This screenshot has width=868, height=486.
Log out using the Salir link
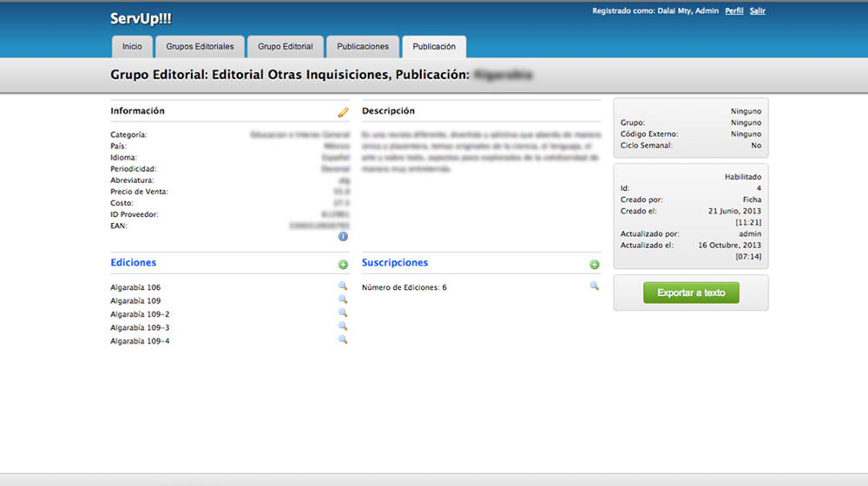tap(758, 11)
